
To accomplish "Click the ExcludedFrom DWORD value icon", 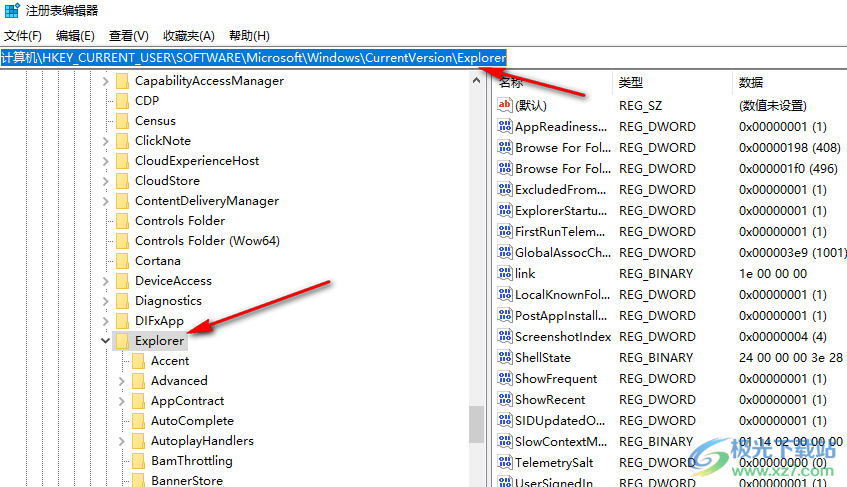I will 505,189.
